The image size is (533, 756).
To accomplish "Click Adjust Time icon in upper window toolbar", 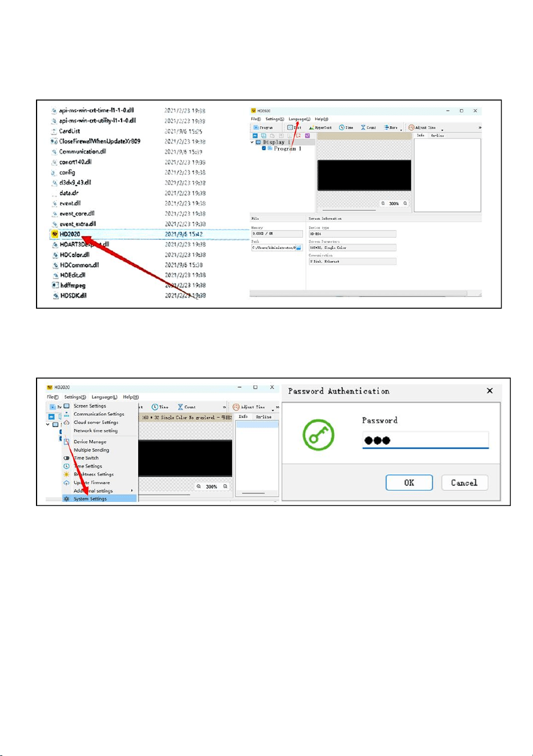I will tap(411, 127).
